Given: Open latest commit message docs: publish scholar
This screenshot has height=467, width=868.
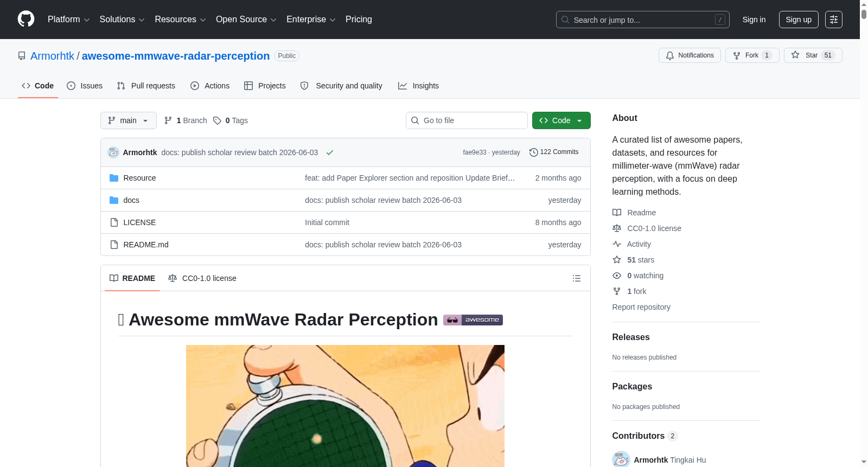Looking at the screenshot, I should tap(240, 152).
